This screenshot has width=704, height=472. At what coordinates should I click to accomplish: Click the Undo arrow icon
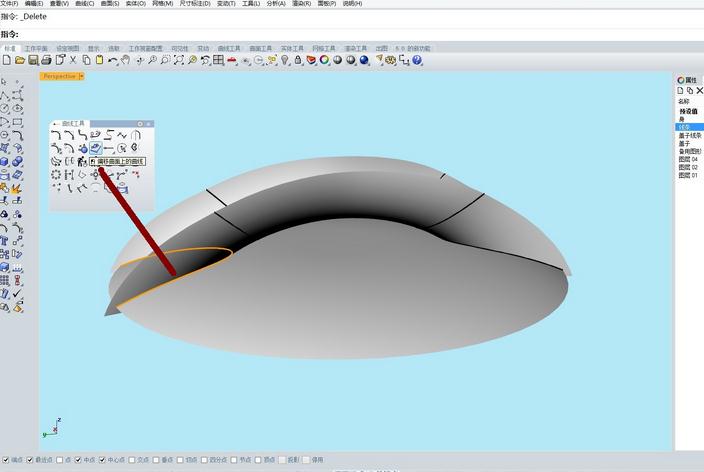click(113, 61)
